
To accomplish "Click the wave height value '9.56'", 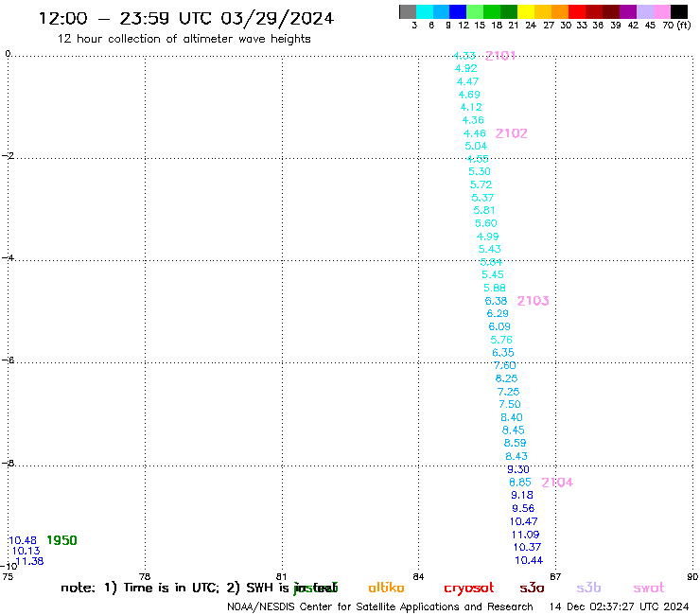I will 523,508.
